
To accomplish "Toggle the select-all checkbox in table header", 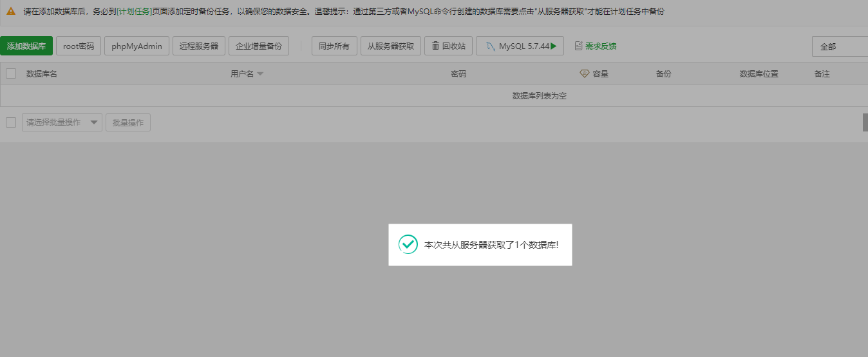I will click(x=11, y=73).
